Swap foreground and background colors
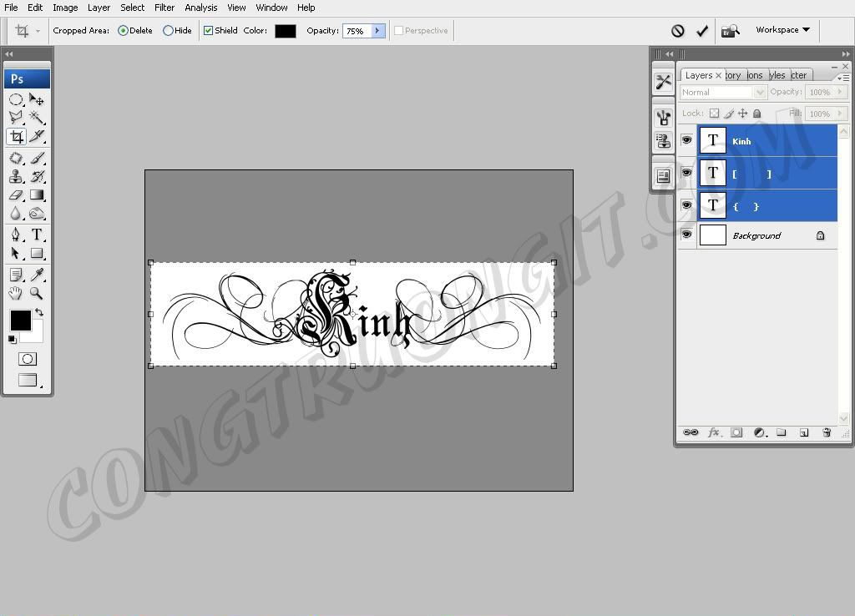Screen dimensions: 855x616 (x=38, y=313)
